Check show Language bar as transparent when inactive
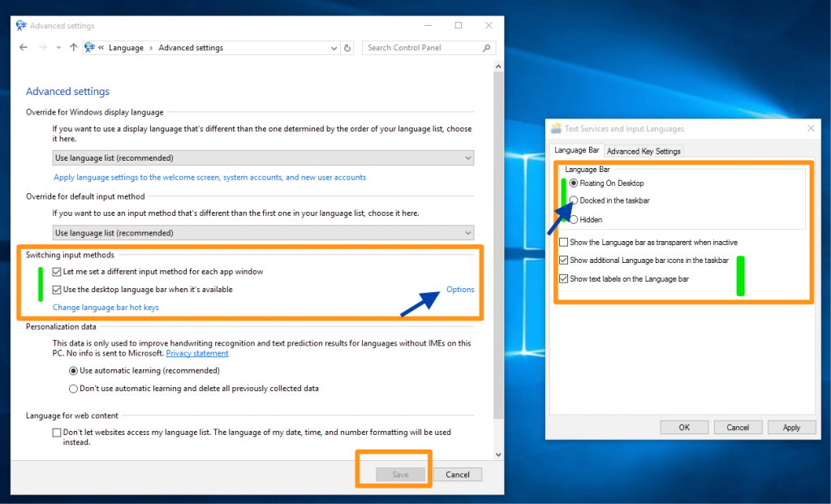The image size is (831, 504). (563, 242)
